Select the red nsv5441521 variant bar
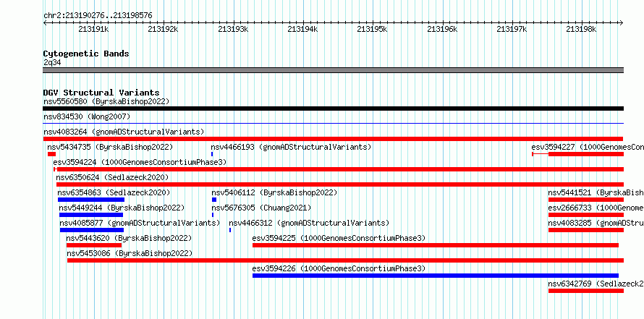 click(x=585, y=200)
